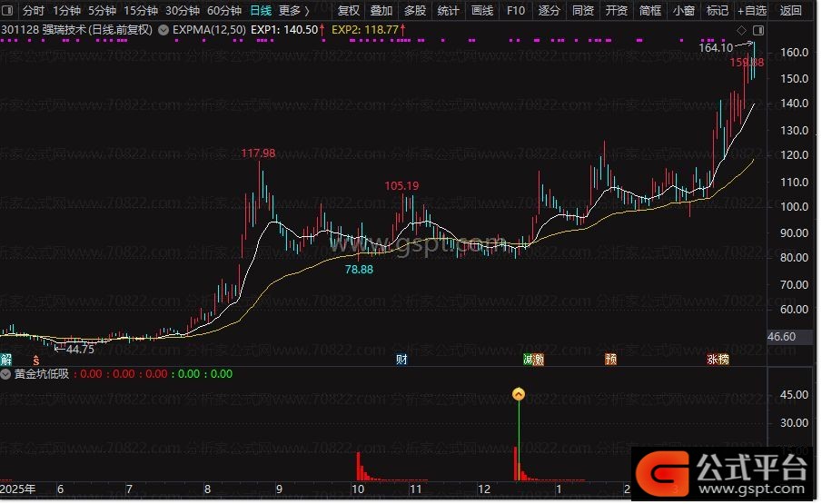Switch to the 分时 chart tab
The height and width of the screenshot is (504, 822).
[x=33, y=11]
